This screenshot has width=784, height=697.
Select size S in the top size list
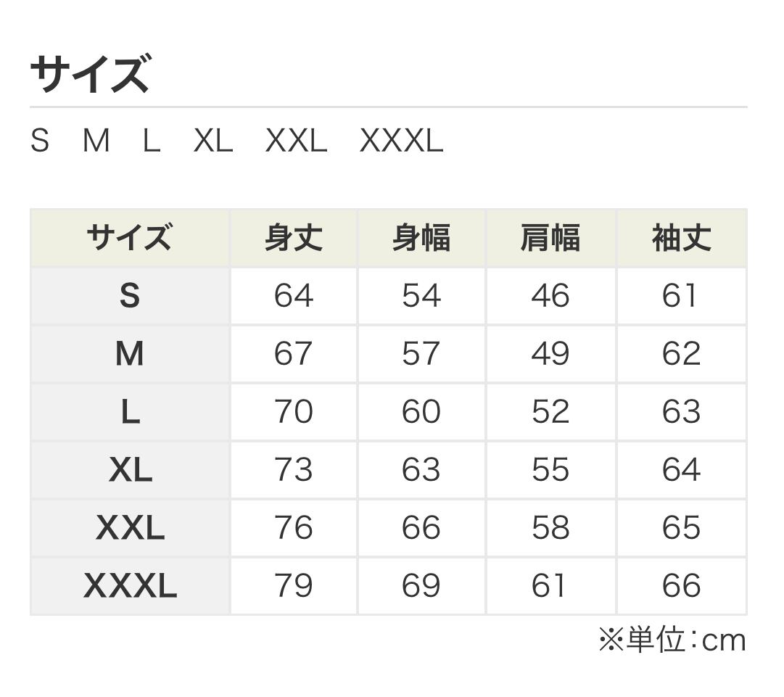40,141
